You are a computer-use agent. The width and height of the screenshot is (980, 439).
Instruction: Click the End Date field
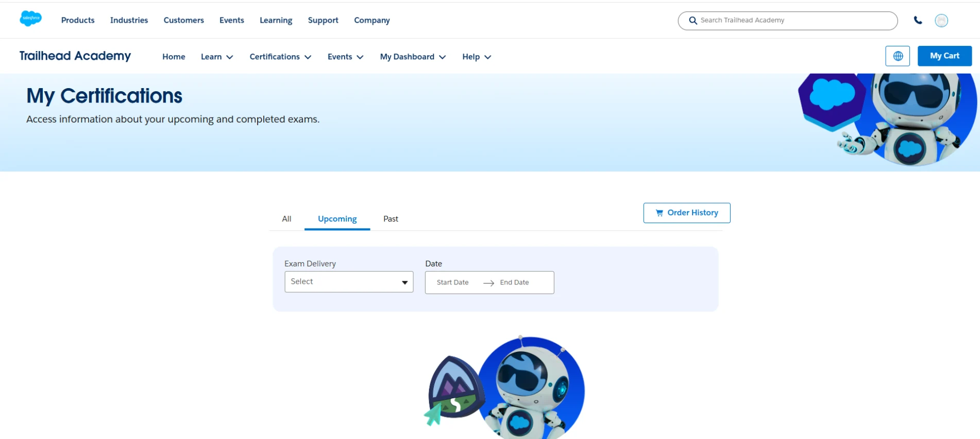514,282
